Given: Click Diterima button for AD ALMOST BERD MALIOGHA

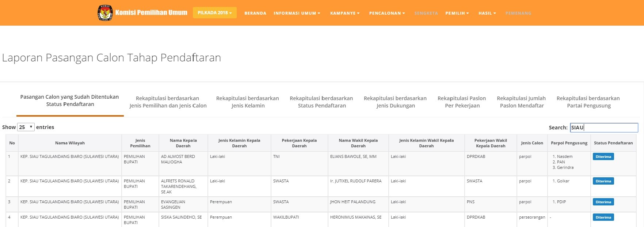Looking at the screenshot, I should (603, 157).
